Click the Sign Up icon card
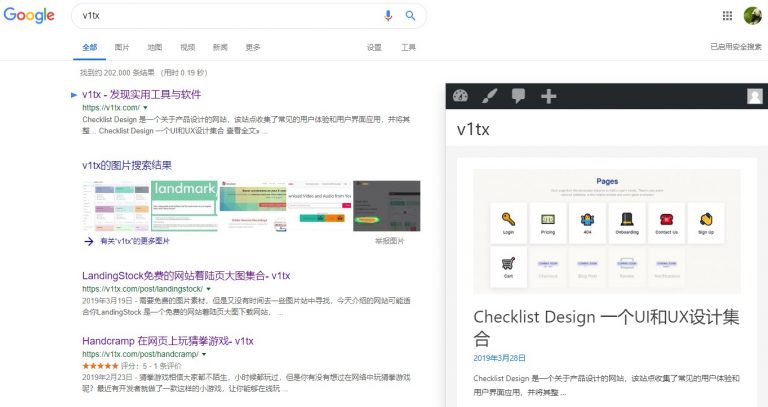This screenshot has height=407, width=768. 706,223
